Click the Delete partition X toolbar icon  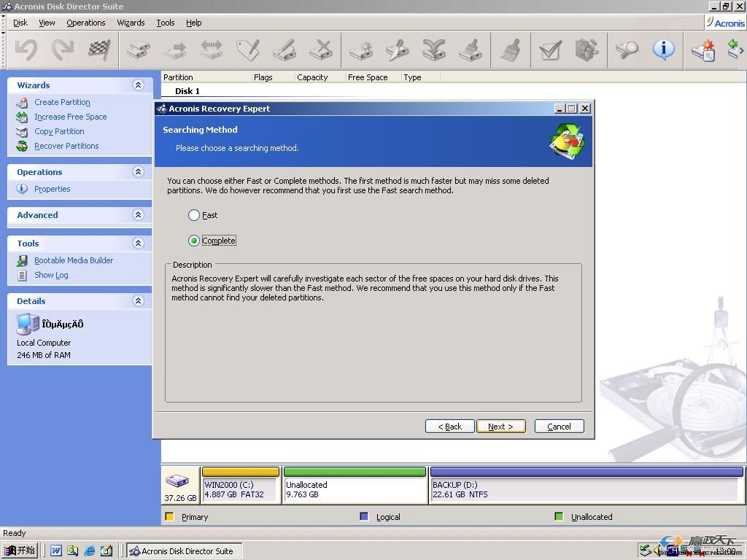pyautogui.click(x=321, y=50)
